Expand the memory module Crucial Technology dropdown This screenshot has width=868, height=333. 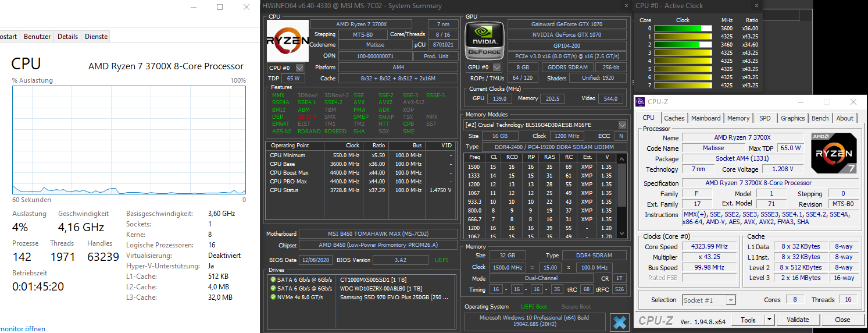[x=622, y=125]
